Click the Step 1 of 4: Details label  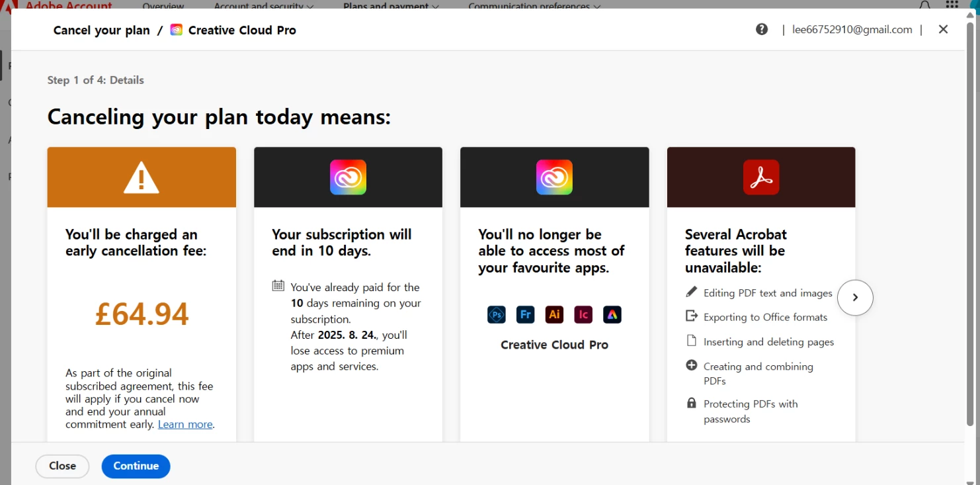click(95, 80)
